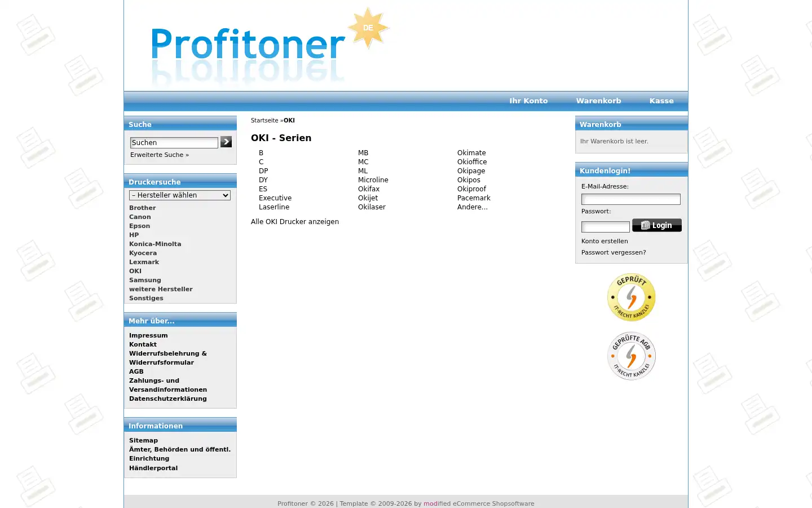Open the OKI B series
The height and width of the screenshot is (508, 812).
coord(261,153)
